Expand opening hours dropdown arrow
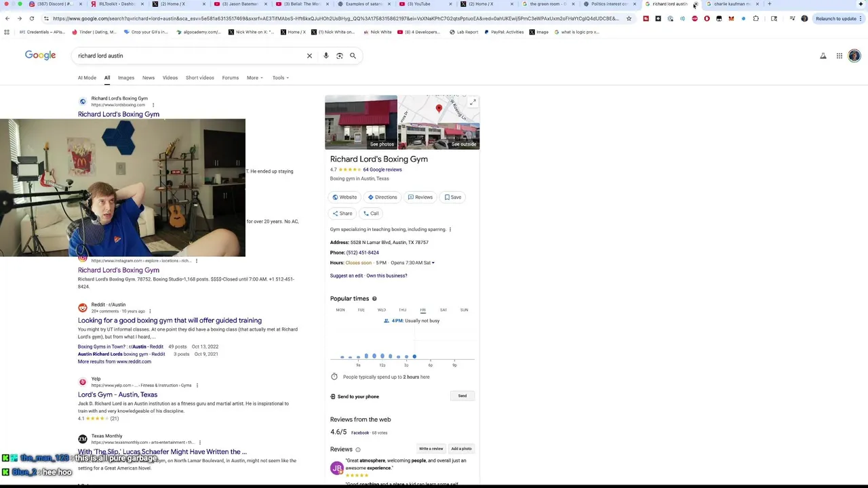This screenshot has width=868, height=488. [433, 263]
